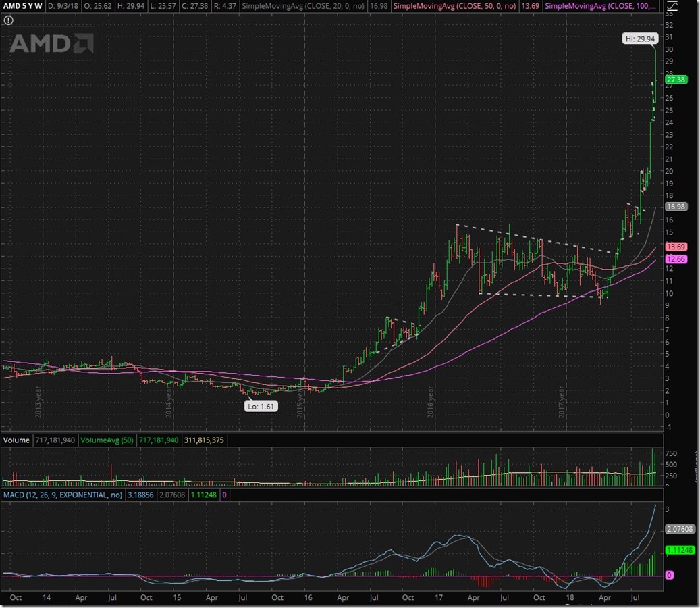Click the close price C: 27.38 in header
The height and width of the screenshot is (608, 700).
(194, 6)
